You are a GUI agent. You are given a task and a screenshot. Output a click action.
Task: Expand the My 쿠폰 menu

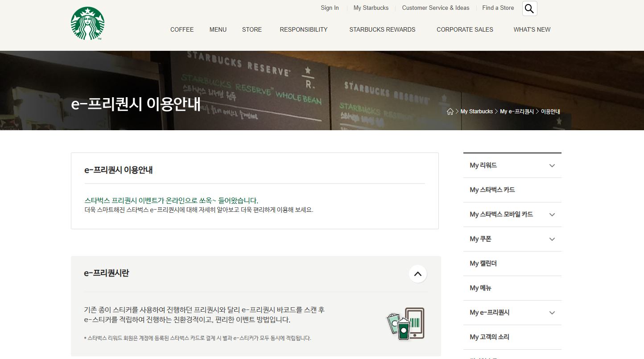tap(552, 239)
